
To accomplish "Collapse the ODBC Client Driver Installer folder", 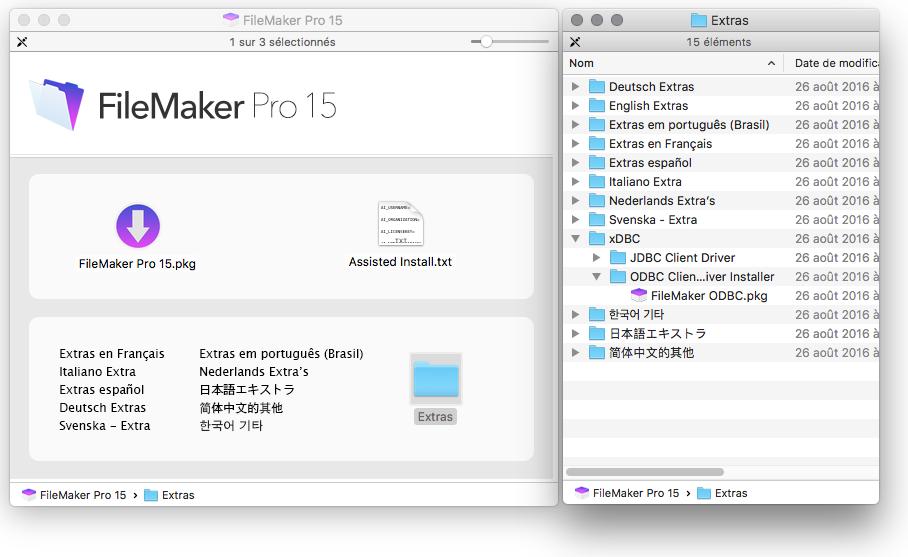I will (596, 277).
